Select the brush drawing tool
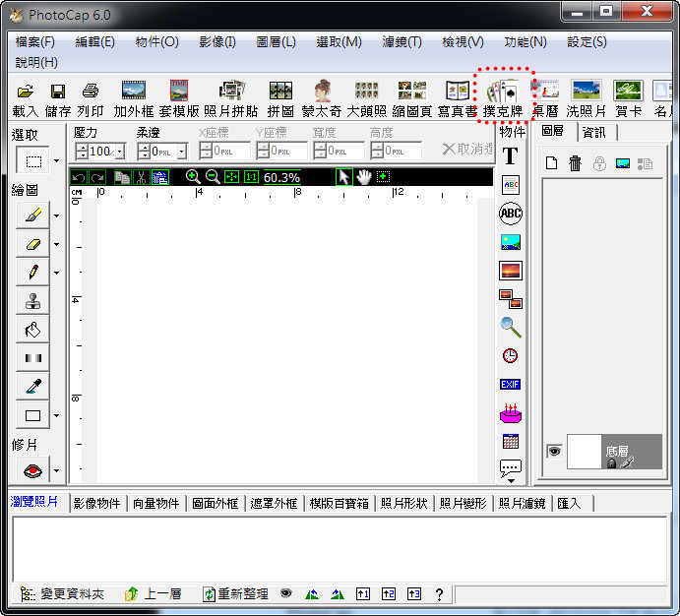 pyautogui.click(x=32, y=216)
